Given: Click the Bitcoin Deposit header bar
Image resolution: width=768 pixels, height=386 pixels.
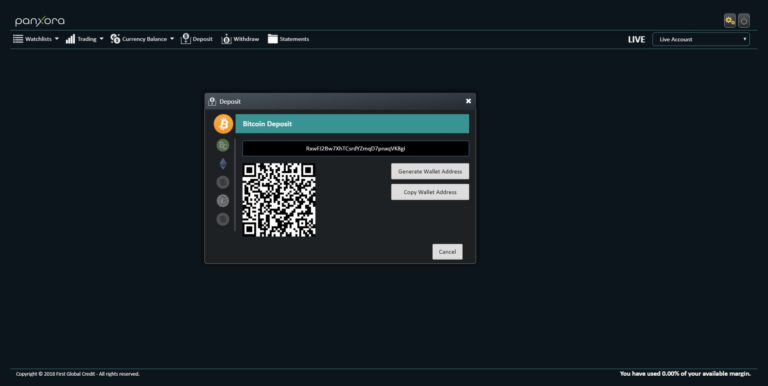Looking at the screenshot, I should 352,124.
